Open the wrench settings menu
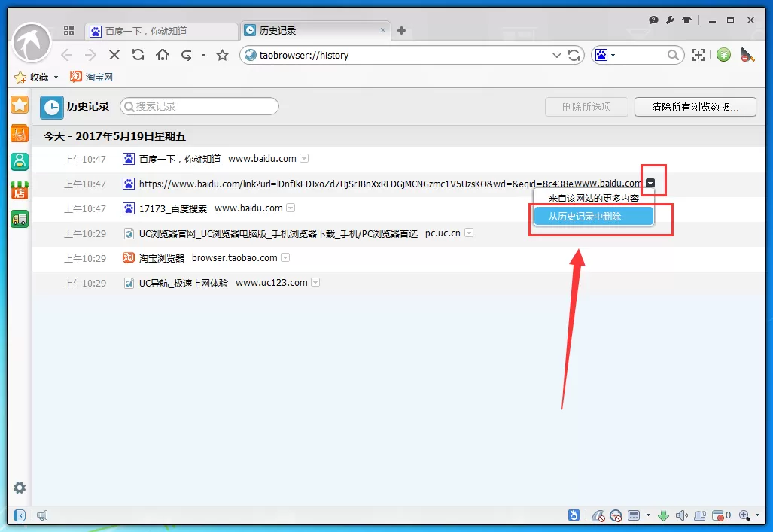The height and width of the screenshot is (532, 773). [670, 20]
